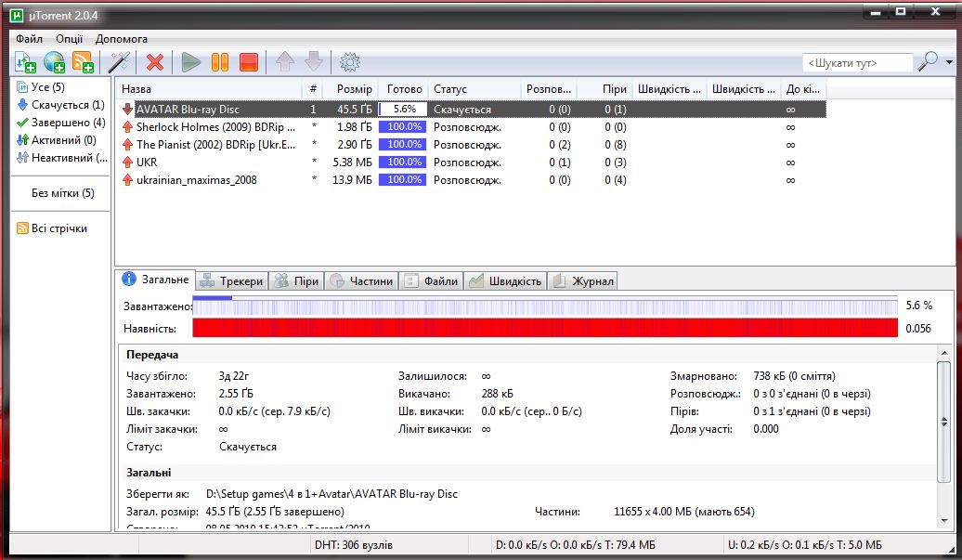Switch to the Частини tab
Screen dimensions: 962x560
(361, 280)
